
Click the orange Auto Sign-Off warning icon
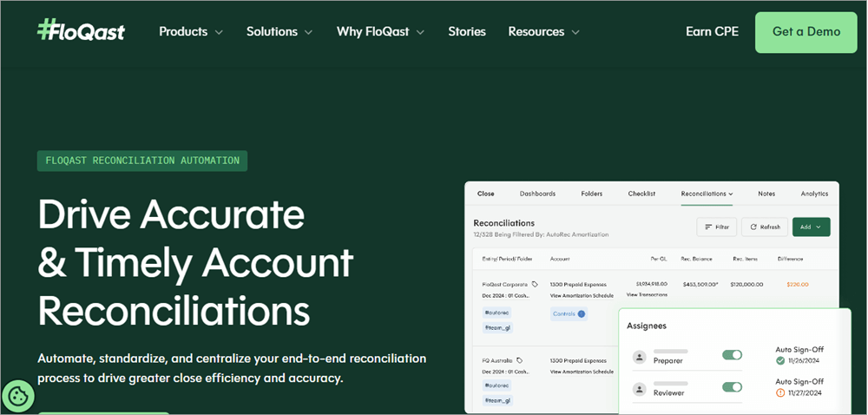(x=779, y=392)
